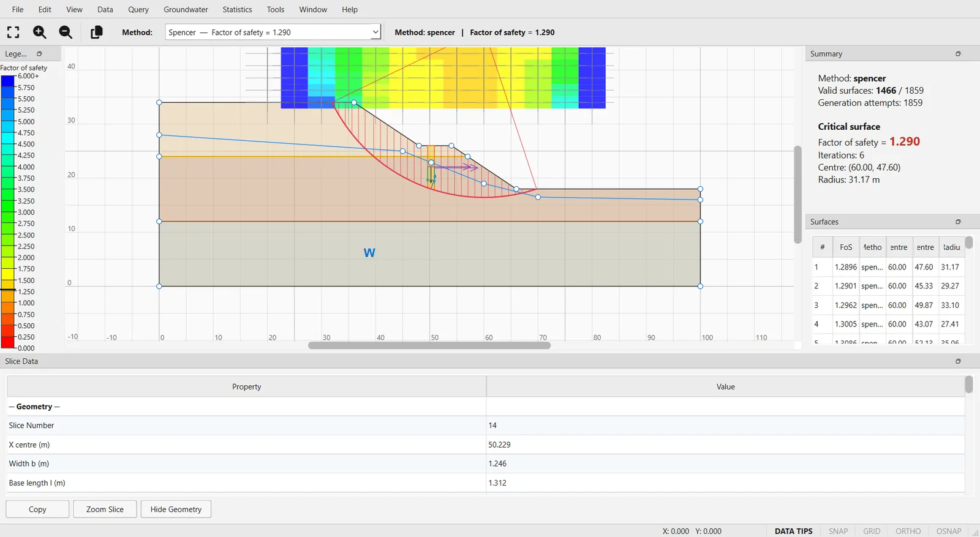Image resolution: width=980 pixels, height=537 pixels.
Task: Click the Slice Data table vertical scrollbar
Action: pyautogui.click(x=969, y=385)
